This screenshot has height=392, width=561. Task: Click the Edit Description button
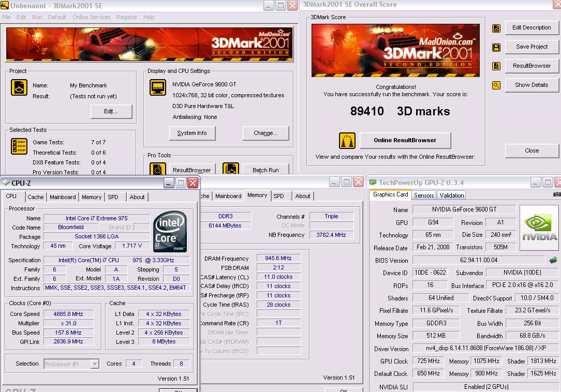click(532, 27)
